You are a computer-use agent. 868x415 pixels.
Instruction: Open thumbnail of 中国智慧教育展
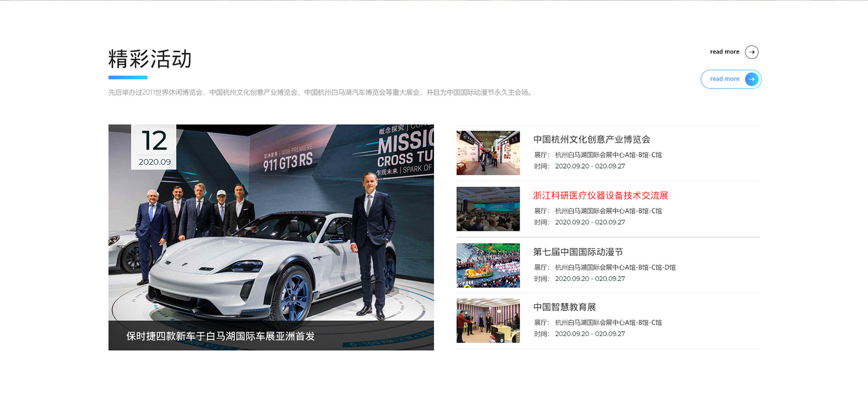(488, 320)
